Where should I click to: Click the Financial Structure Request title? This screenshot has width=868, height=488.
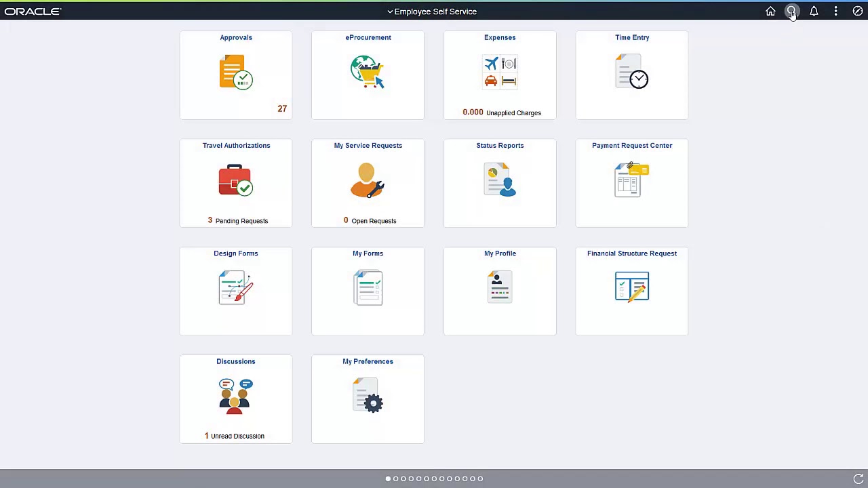632,253
